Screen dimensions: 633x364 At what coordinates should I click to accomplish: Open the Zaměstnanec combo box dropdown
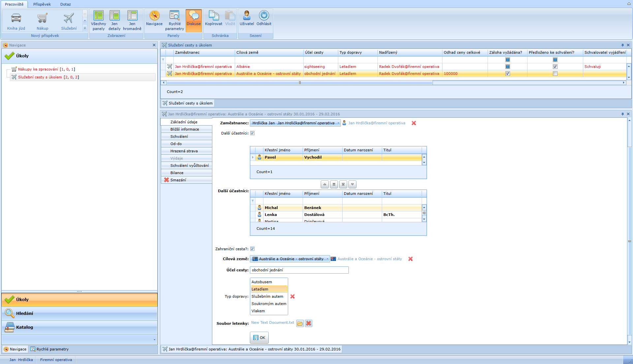(338, 123)
